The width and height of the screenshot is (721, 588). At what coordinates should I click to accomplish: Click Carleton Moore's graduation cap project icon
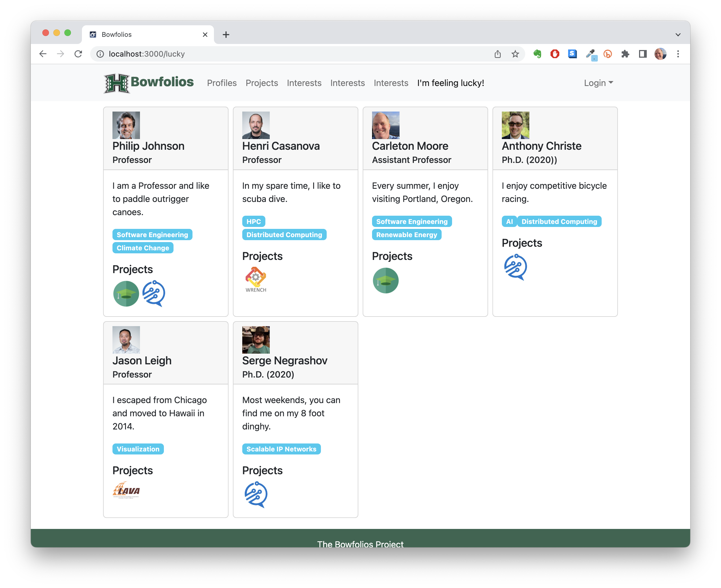(386, 280)
